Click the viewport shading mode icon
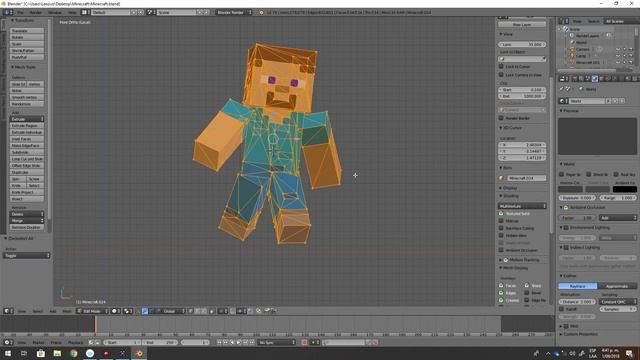This screenshot has width=640, height=360. (115, 311)
